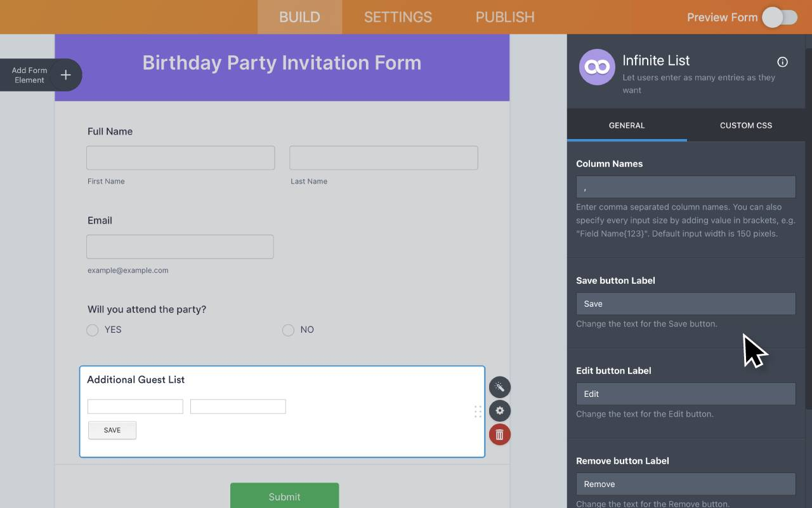The width and height of the screenshot is (812, 508).
Task: Click the Column Names input field
Action: 685,187
